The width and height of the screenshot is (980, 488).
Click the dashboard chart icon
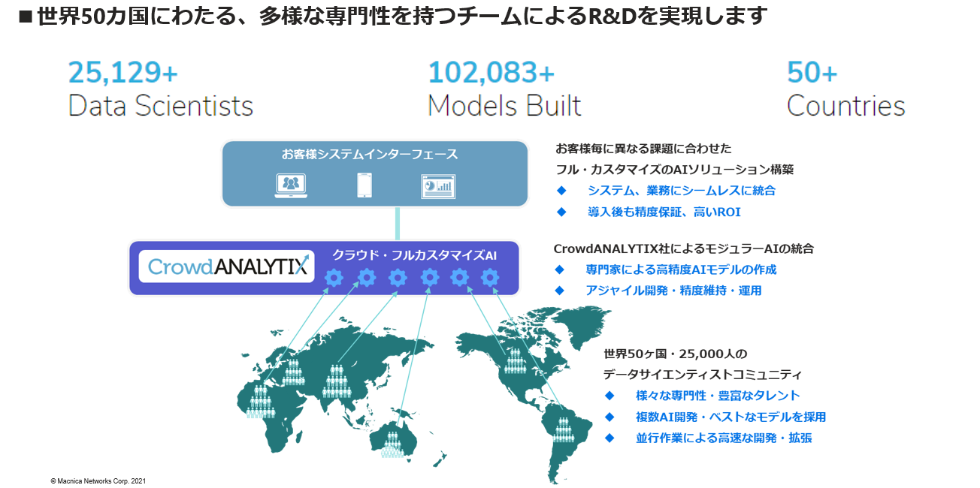[437, 185]
